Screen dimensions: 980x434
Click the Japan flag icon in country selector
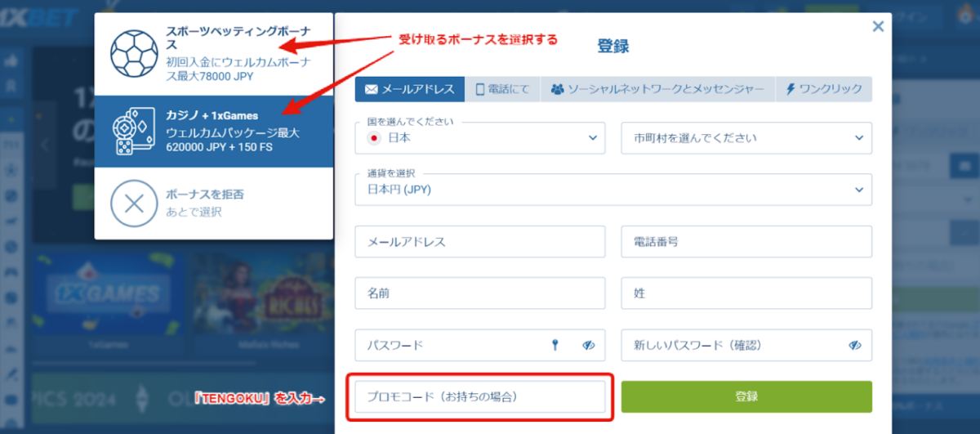pyautogui.click(x=376, y=138)
